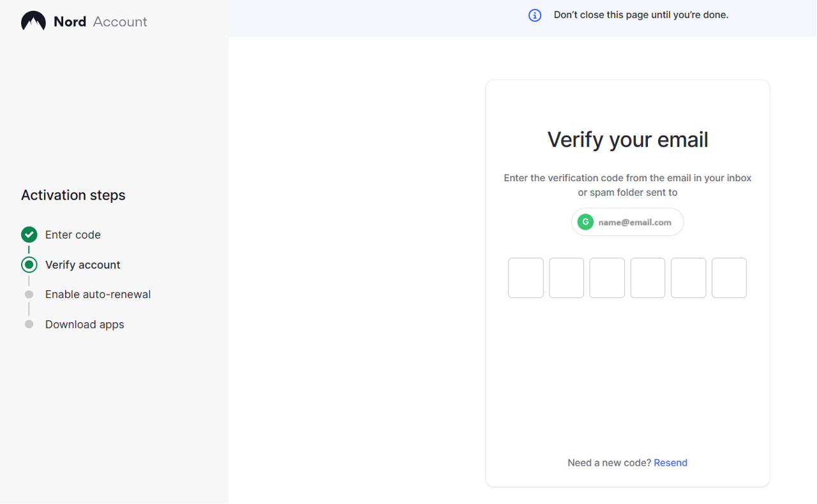
Task: Focus the second verification code box
Action: (x=566, y=278)
